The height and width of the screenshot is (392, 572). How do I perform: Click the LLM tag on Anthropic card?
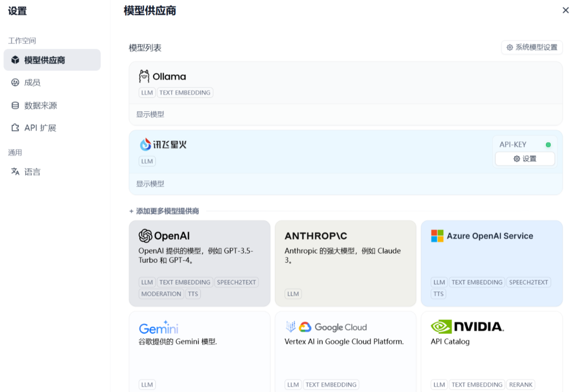pos(293,293)
